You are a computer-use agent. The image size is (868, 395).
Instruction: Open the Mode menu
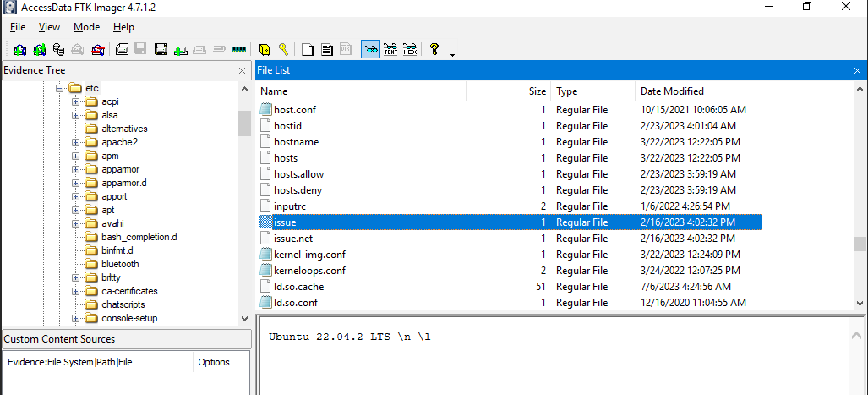[x=86, y=27]
